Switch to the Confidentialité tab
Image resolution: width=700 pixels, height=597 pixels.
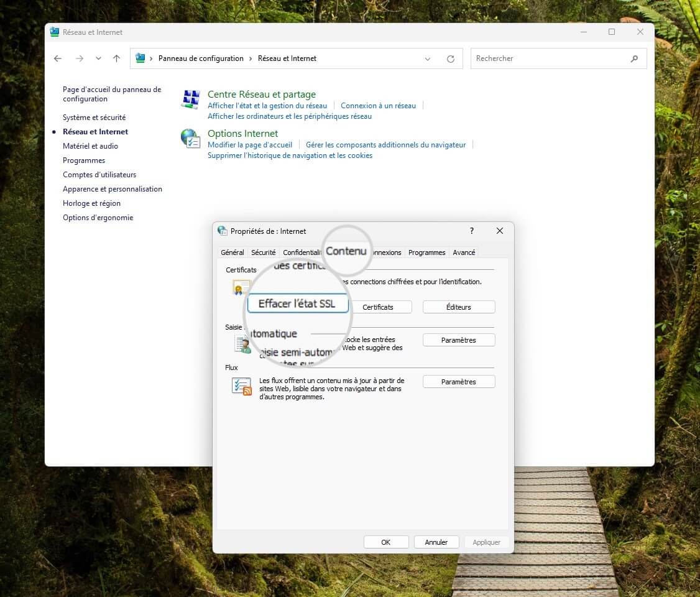click(x=302, y=252)
